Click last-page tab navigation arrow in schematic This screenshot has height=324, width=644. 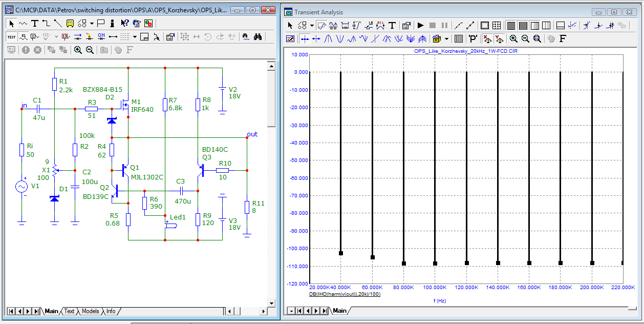click(36, 311)
